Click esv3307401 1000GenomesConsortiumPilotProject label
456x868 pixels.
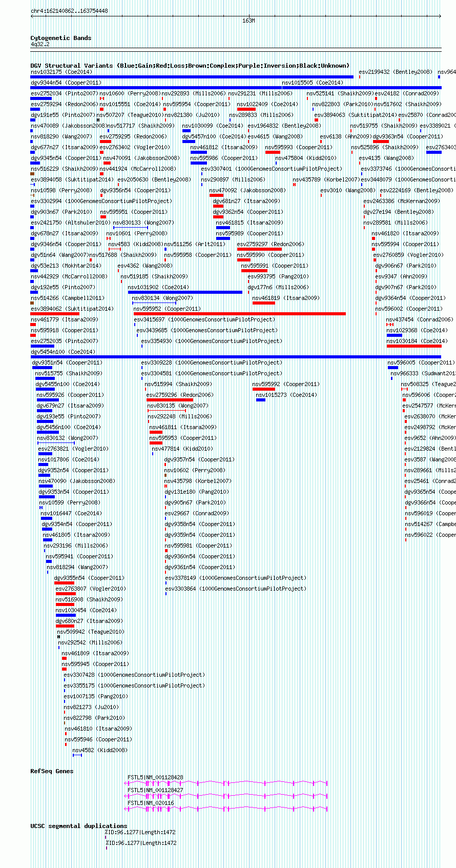coord(272,169)
